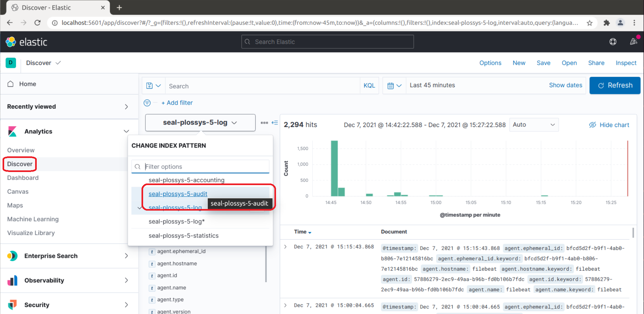Viewport: 644px width, 314px height.
Task: Select Dashboard in the sidebar
Action: coord(23,178)
